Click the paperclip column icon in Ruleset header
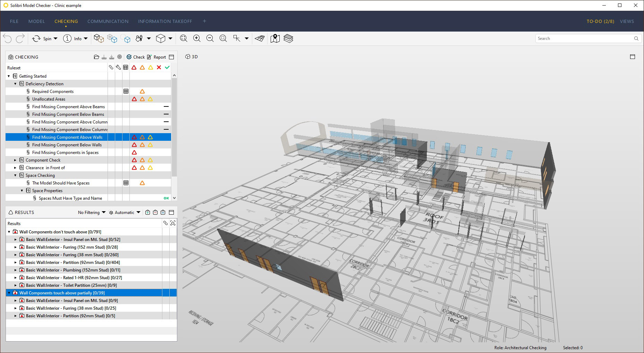This screenshot has height=353, width=644. 111,68
